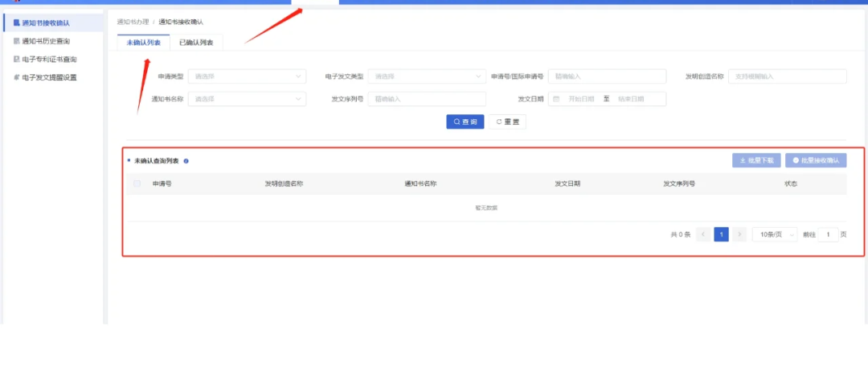Click the 暂无数据 empty table text
This screenshot has height=371, width=868.
486,208
